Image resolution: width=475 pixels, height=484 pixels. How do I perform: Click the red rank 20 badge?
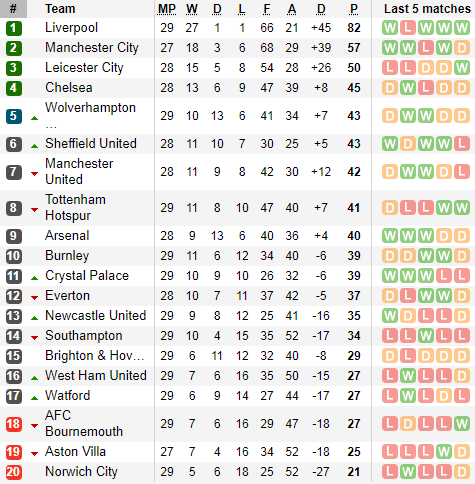pyautogui.click(x=14, y=472)
